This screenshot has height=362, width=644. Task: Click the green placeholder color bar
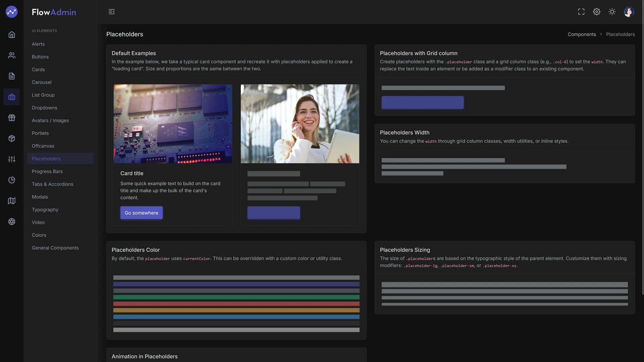click(236, 297)
